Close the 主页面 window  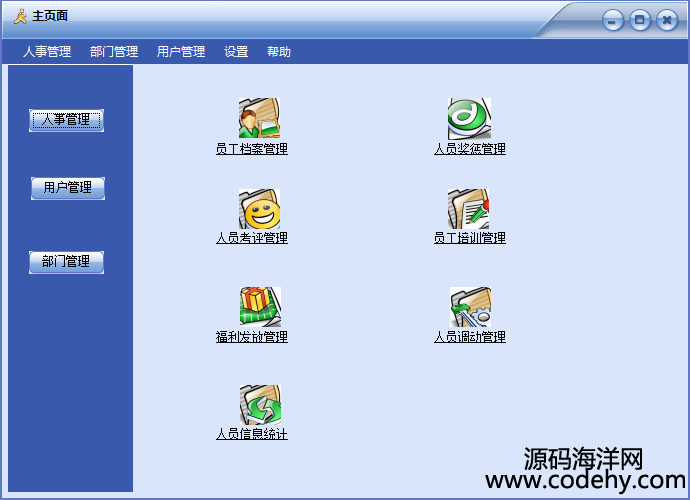pyautogui.click(x=667, y=20)
